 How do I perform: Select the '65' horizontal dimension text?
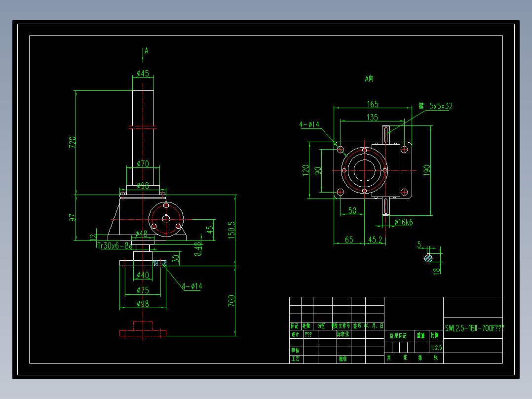(x=349, y=240)
